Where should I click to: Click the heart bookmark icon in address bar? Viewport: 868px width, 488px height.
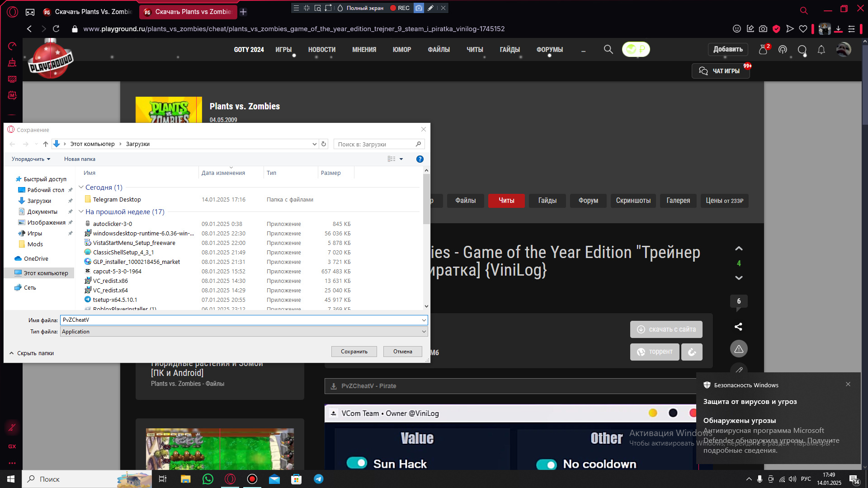(x=803, y=29)
